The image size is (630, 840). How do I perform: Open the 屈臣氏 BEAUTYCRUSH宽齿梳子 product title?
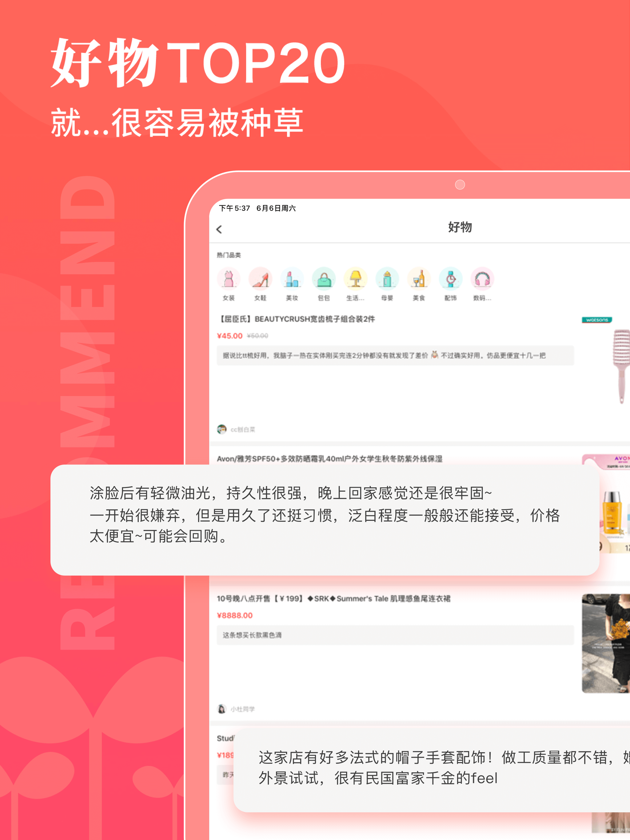[x=296, y=319]
